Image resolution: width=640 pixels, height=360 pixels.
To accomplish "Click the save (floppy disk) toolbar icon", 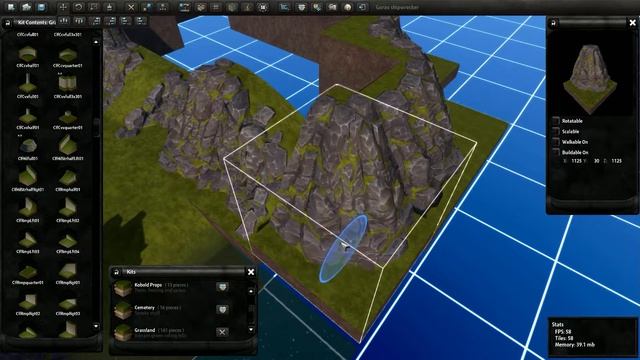I will [x=41, y=7].
